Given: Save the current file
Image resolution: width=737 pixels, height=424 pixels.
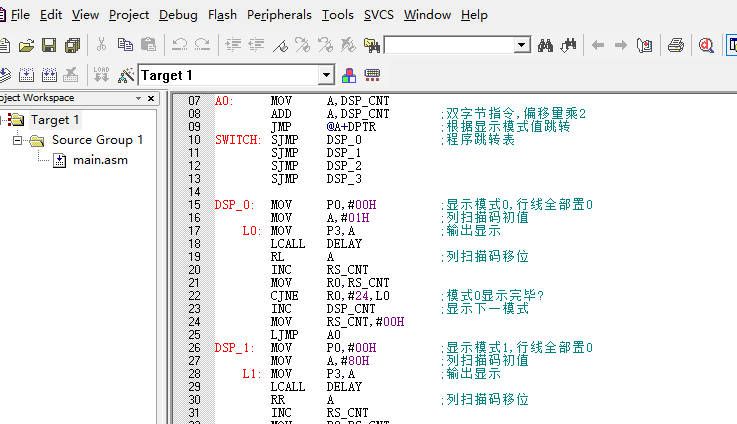Looking at the screenshot, I should 49,45.
